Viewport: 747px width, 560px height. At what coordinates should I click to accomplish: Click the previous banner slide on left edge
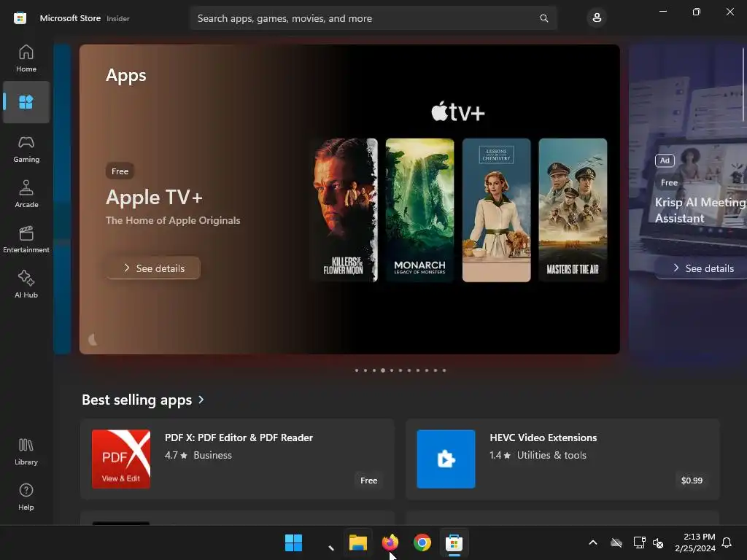pyautogui.click(x=62, y=199)
